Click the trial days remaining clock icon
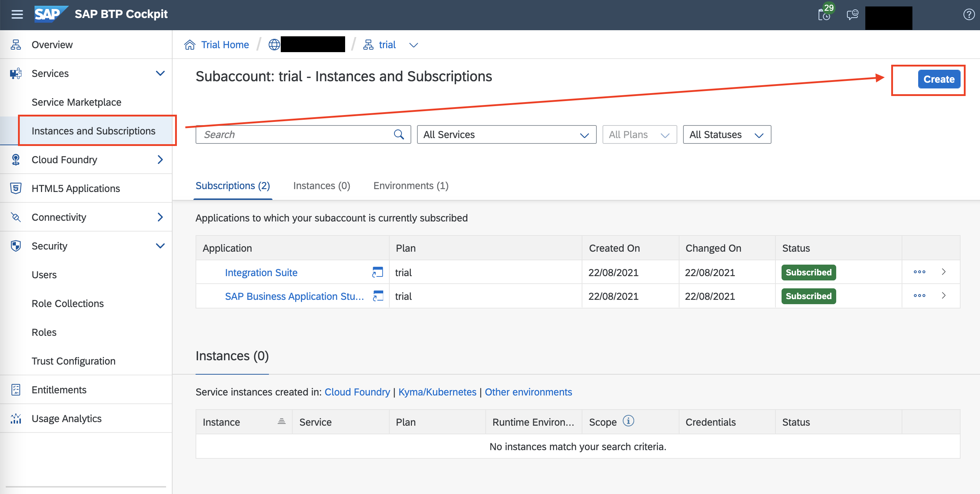This screenshot has width=980, height=494. (824, 15)
